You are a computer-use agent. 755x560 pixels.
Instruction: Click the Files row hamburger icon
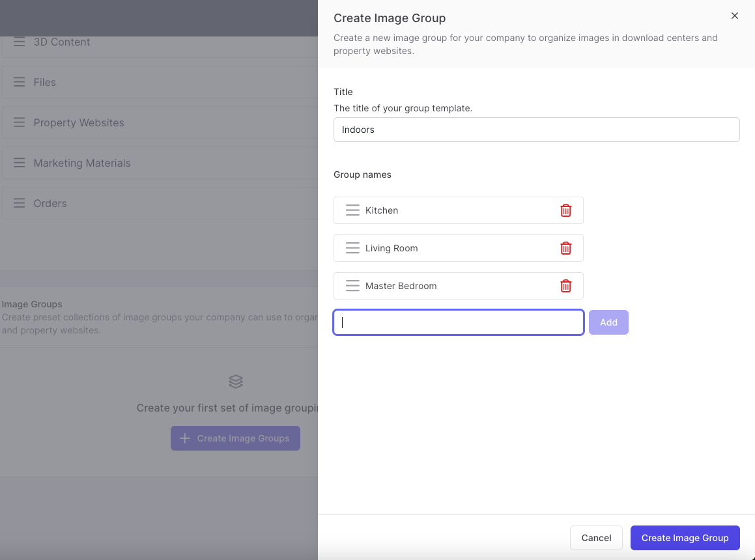coord(20,83)
